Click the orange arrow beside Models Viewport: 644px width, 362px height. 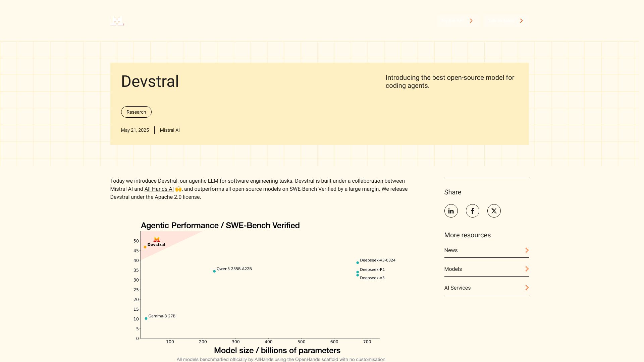coord(527,269)
